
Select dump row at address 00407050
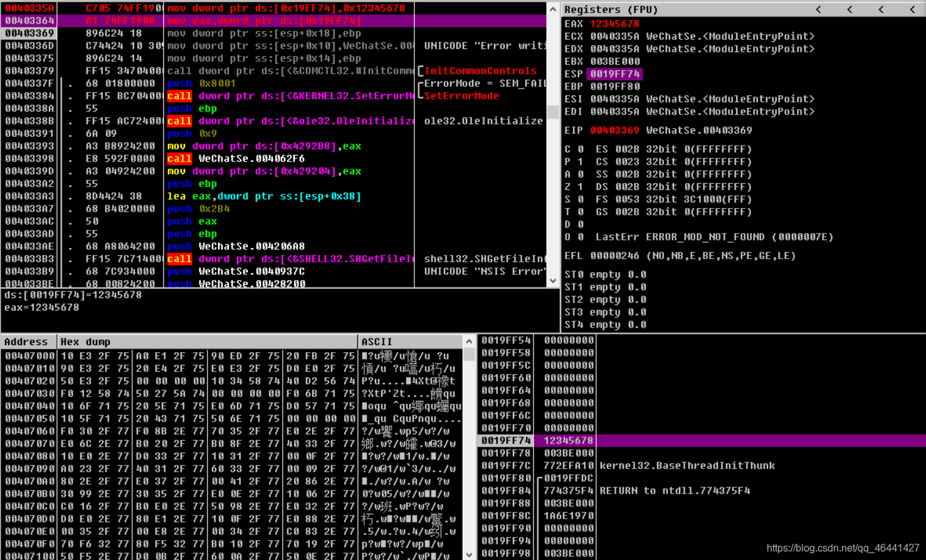tap(233, 418)
